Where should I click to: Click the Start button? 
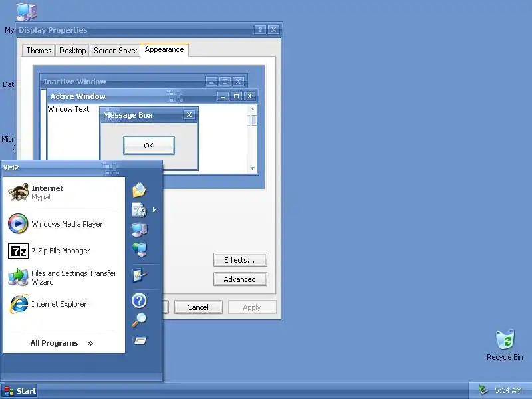19,391
